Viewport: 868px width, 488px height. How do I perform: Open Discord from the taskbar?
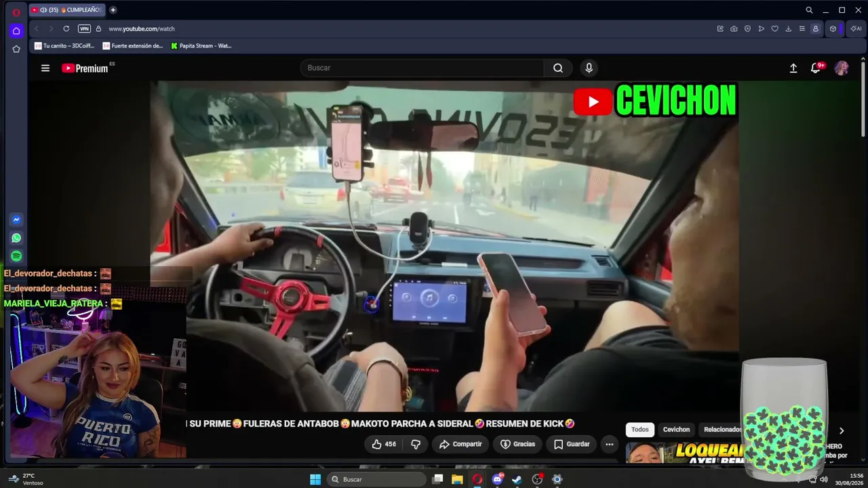(498, 479)
